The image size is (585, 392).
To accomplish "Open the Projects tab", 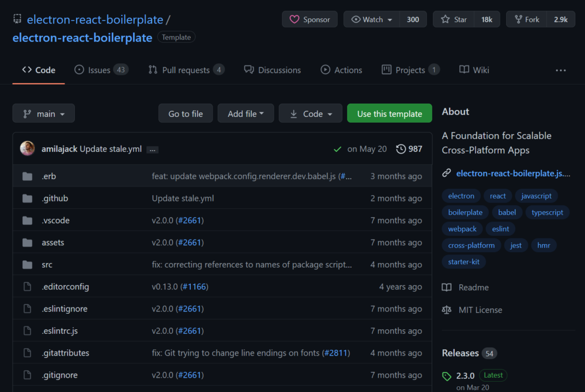I will (410, 70).
